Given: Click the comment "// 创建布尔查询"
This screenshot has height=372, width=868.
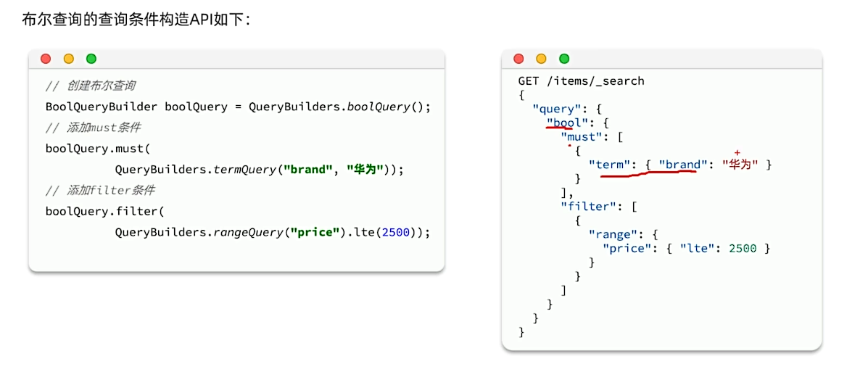Looking at the screenshot, I should coord(90,86).
